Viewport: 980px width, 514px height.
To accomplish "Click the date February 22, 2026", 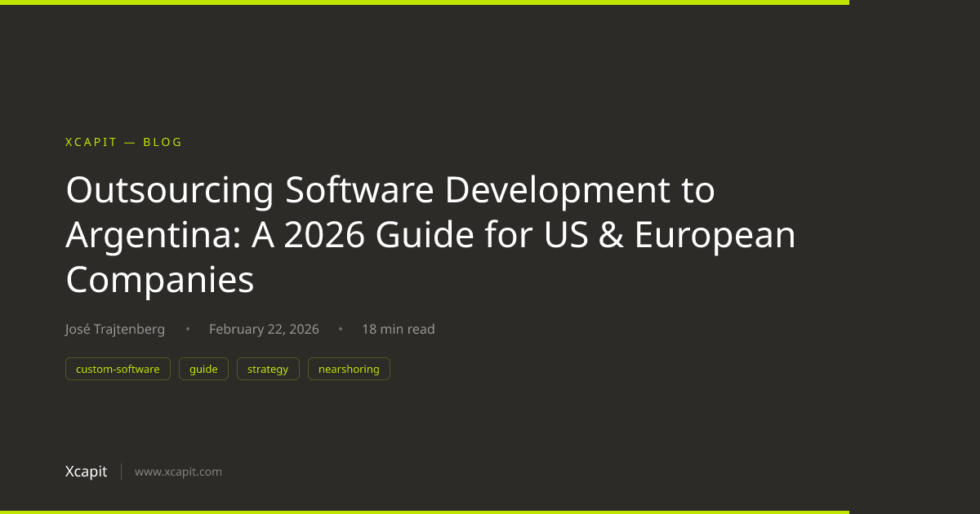I will click(x=264, y=330).
